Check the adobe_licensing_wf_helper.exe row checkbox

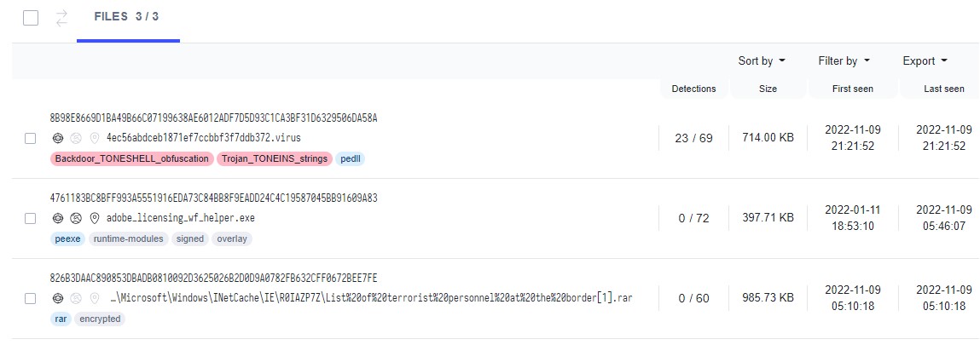(31, 218)
